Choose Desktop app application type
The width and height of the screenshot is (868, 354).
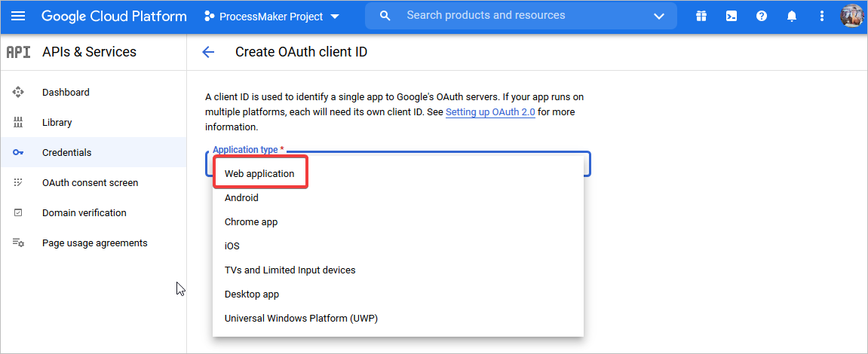398,294
